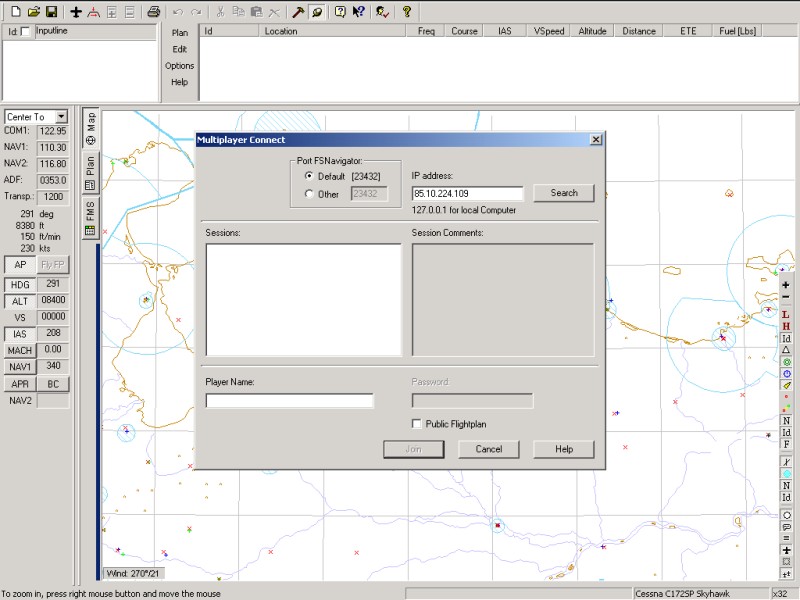Open the Options menu
This screenshot has height=600, width=800.
click(x=180, y=66)
